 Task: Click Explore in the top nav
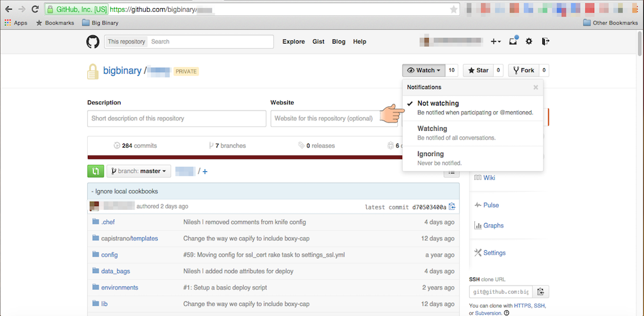pos(294,42)
